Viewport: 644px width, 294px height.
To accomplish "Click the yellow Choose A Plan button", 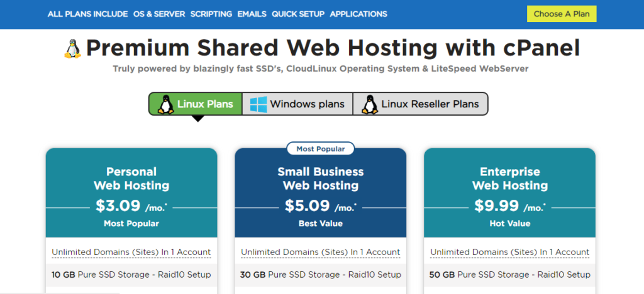I will pyautogui.click(x=562, y=14).
